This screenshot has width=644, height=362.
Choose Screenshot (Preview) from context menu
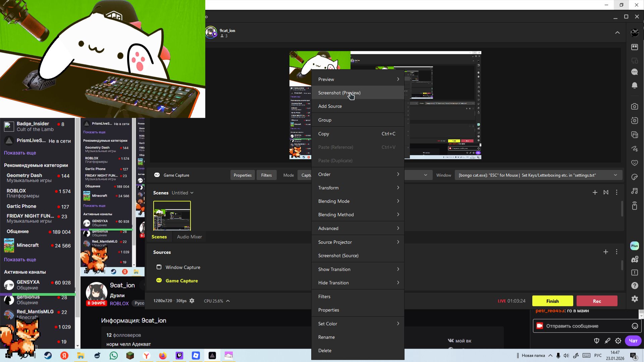pos(358,93)
